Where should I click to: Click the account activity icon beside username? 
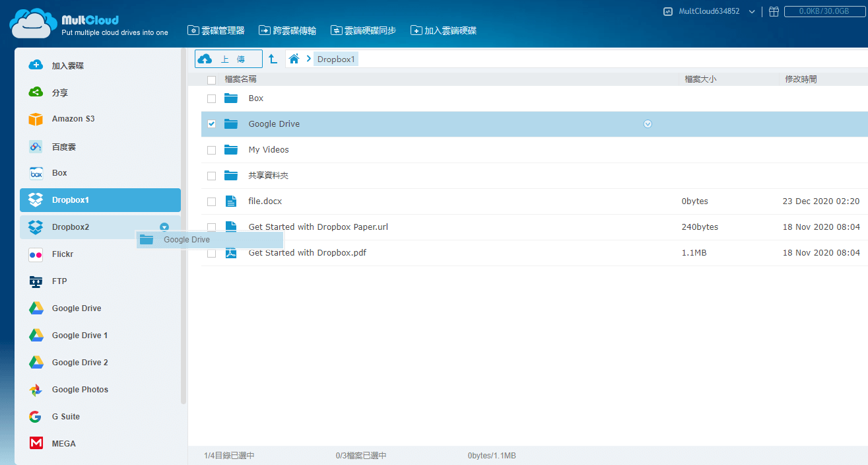[x=668, y=11]
